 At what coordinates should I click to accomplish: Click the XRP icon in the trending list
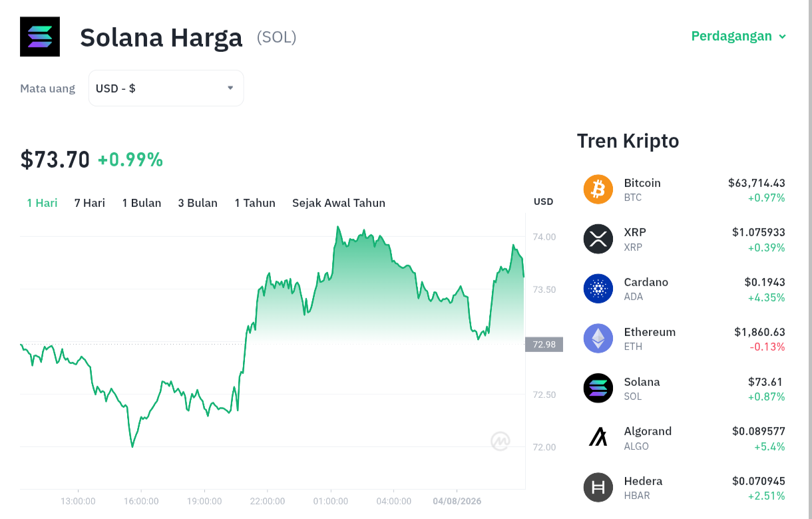(598, 239)
